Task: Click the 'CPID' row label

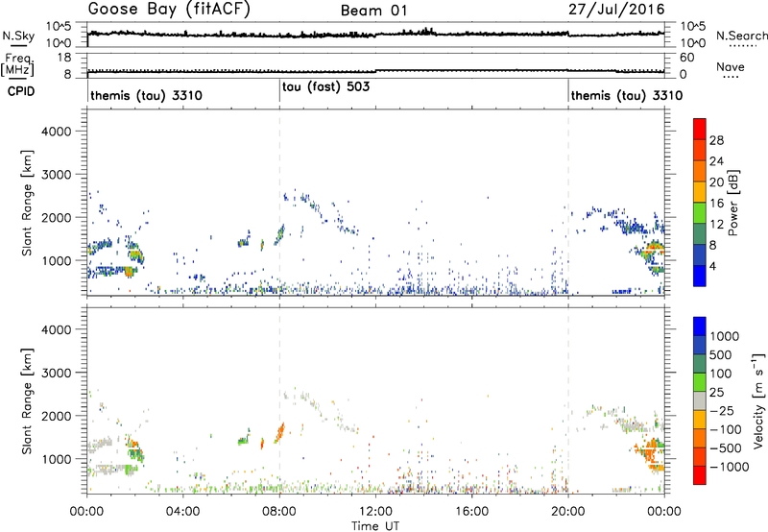Action: pyautogui.click(x=21, y=91)
